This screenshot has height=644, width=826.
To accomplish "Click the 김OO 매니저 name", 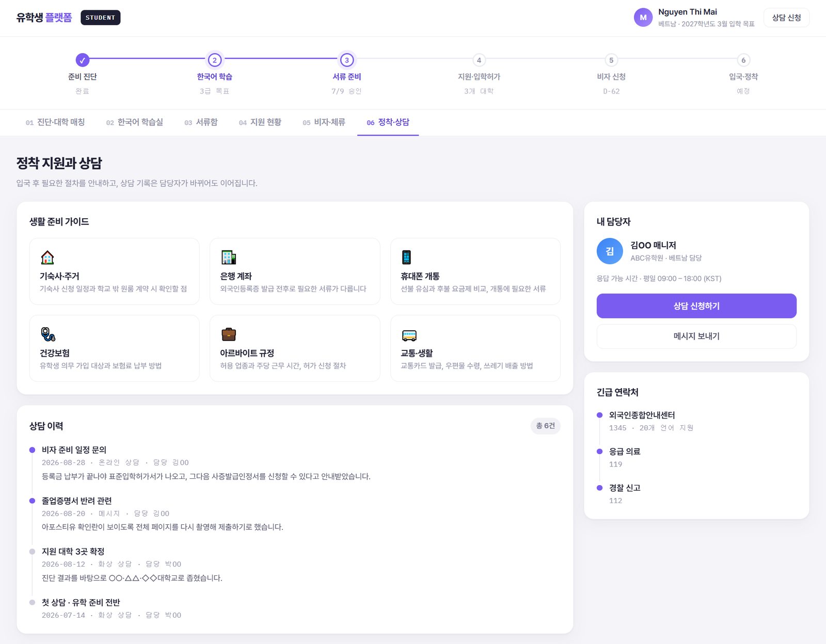I will pos(653,245).
